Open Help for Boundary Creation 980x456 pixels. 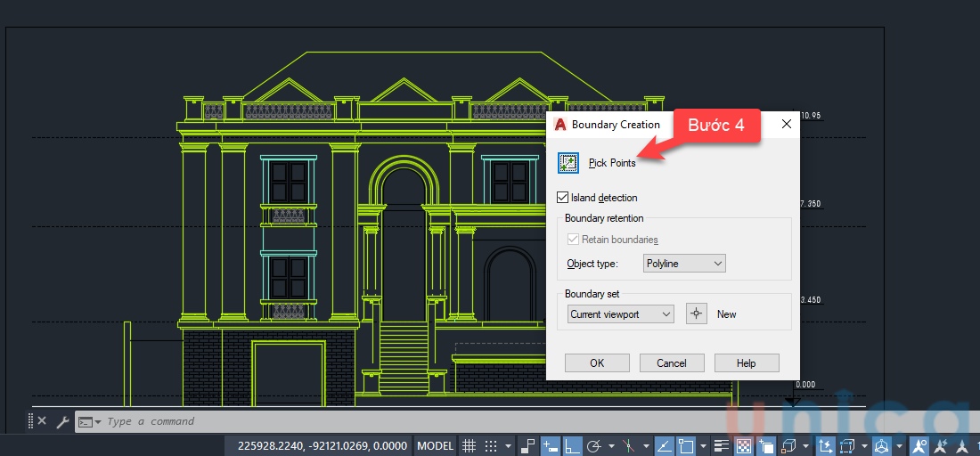click(x=746, y=363)
